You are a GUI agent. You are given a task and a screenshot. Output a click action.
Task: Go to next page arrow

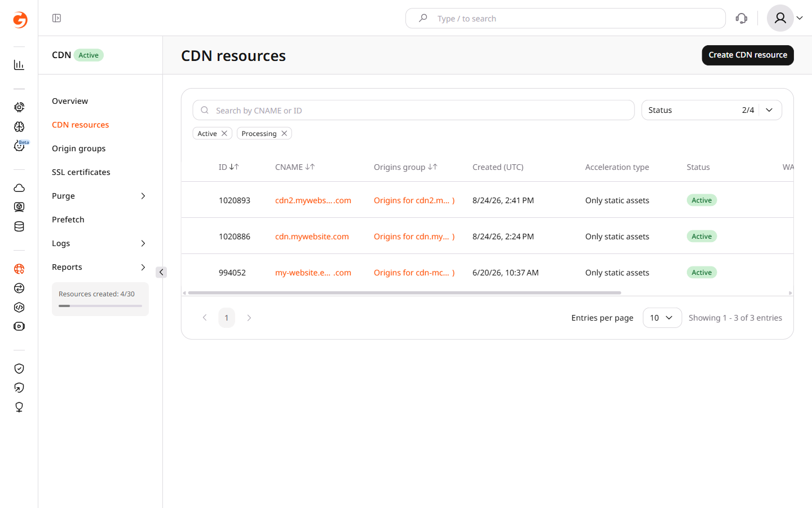coord(249,318)
